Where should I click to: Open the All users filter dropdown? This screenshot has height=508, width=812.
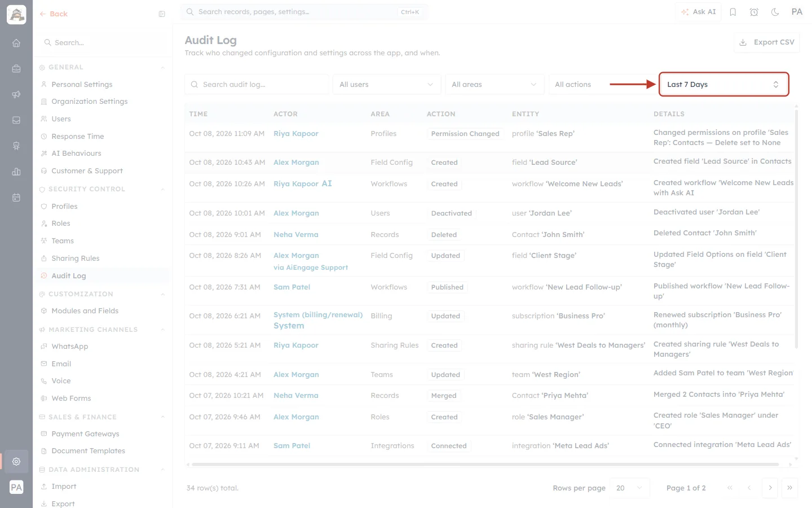pos(387,85)
